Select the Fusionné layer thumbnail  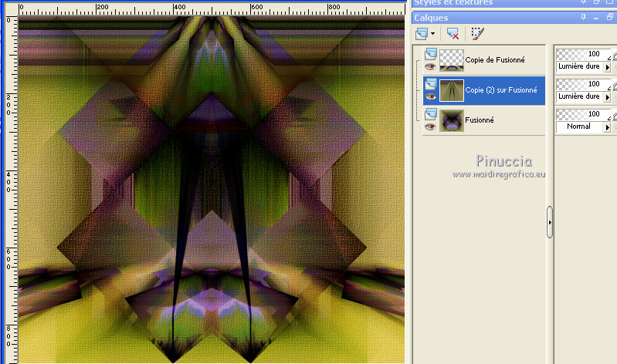pos(451,120)
